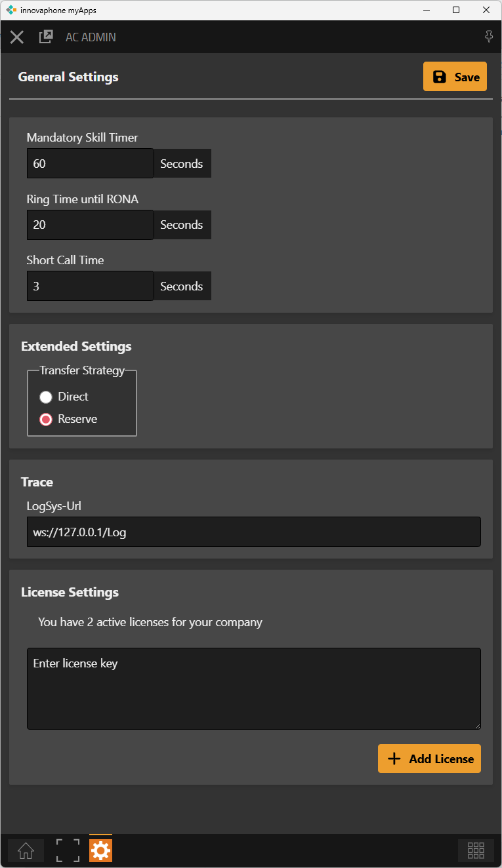Click the fullscreen brackets icon
The width and height of the screenshot is (502, 868).
pos(68,850)
